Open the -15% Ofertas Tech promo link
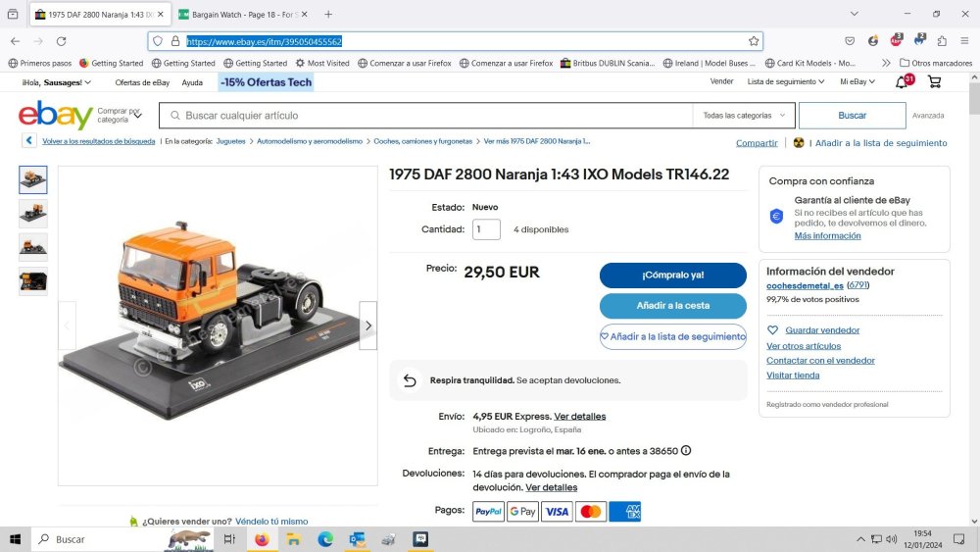This screenshot has height=552, width=980. pos(266,82)
